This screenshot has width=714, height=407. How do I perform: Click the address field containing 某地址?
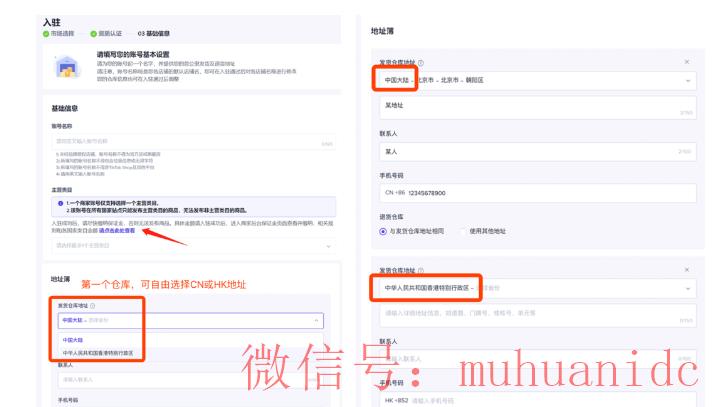coord(538,108)
